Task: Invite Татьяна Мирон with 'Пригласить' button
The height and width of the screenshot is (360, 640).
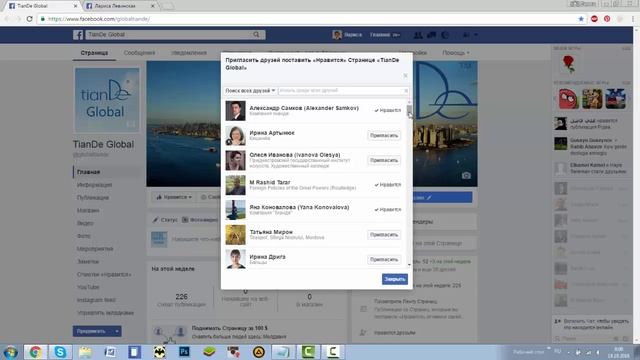Action: 384,235
